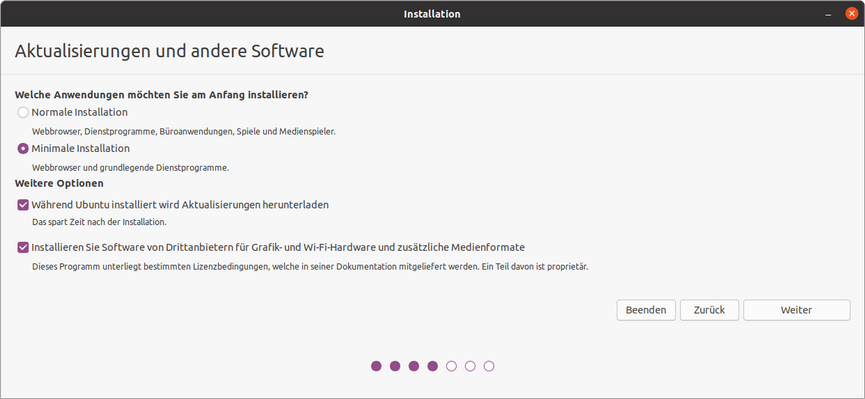
Task: Click 'Aktualisierungen und andere Software' page title
Action: click(x=169, y=51)
